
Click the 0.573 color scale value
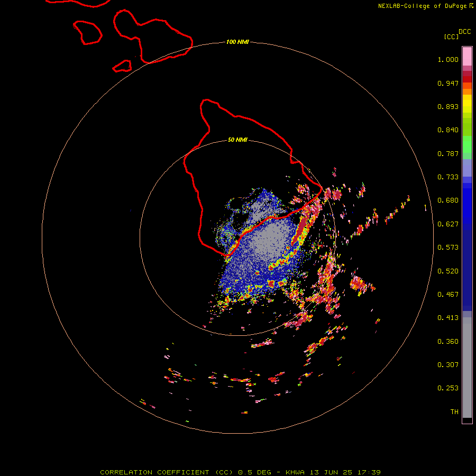tap(448, 248)
